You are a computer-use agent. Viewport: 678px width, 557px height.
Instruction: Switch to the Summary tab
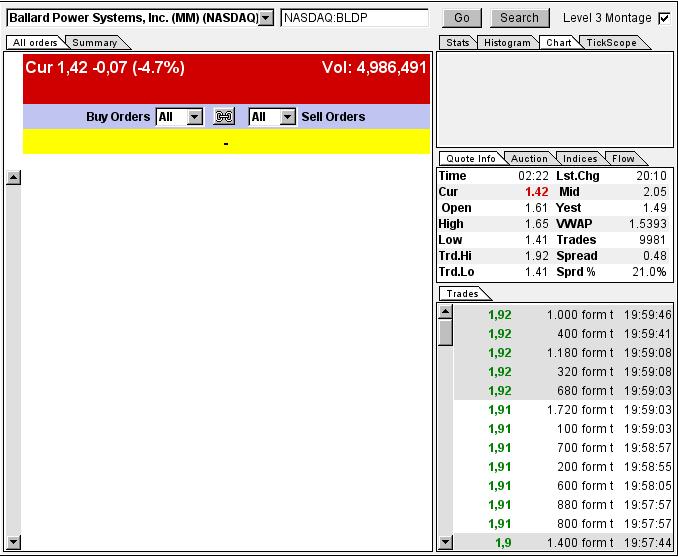[95, 42]
